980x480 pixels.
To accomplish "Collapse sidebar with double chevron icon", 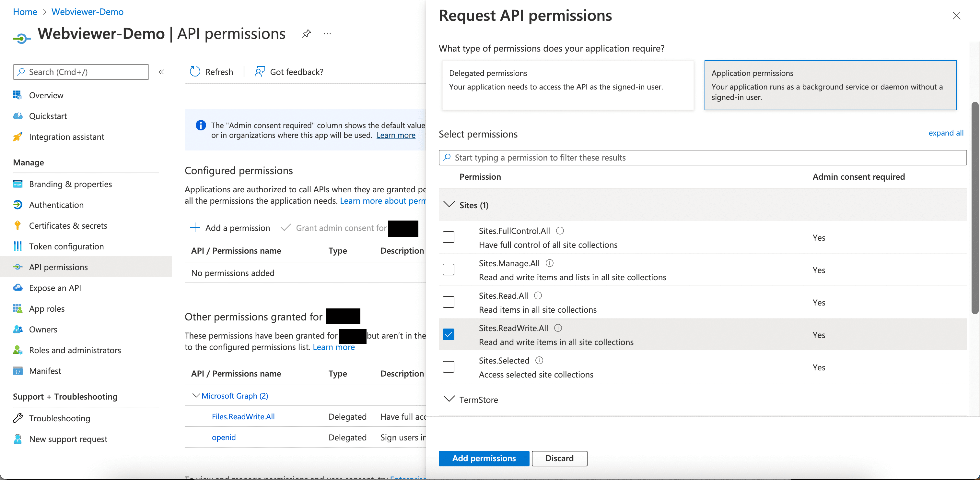I will click(161, 72).
